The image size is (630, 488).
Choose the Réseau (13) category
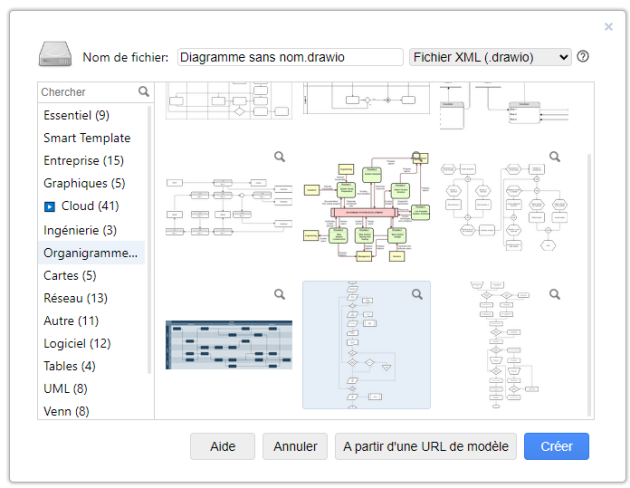click(x=76, y=298)
